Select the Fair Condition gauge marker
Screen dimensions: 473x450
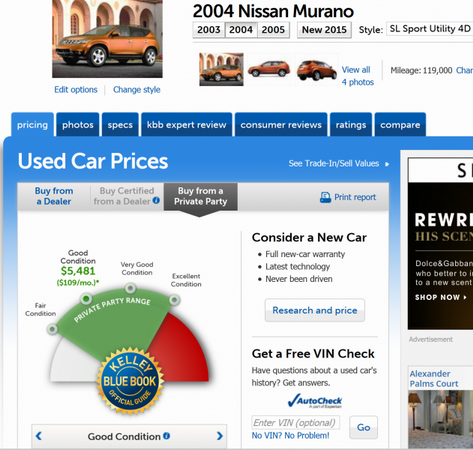click(x=52, y=329)
